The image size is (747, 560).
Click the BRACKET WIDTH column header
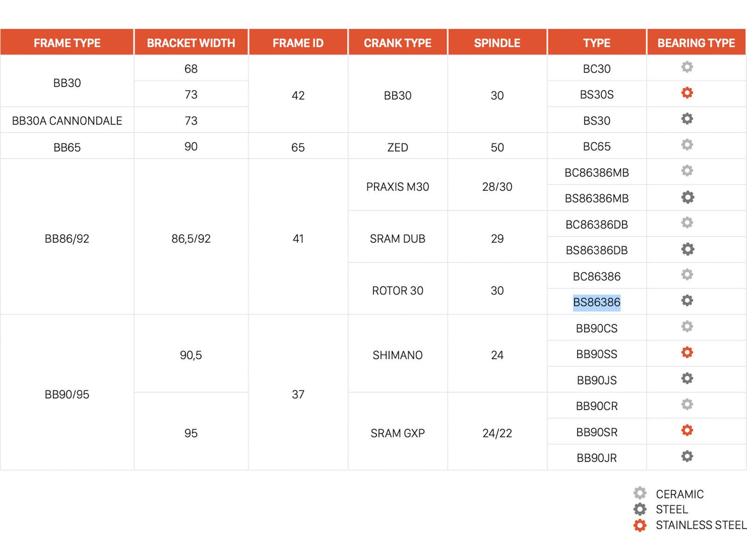point(191,42)
